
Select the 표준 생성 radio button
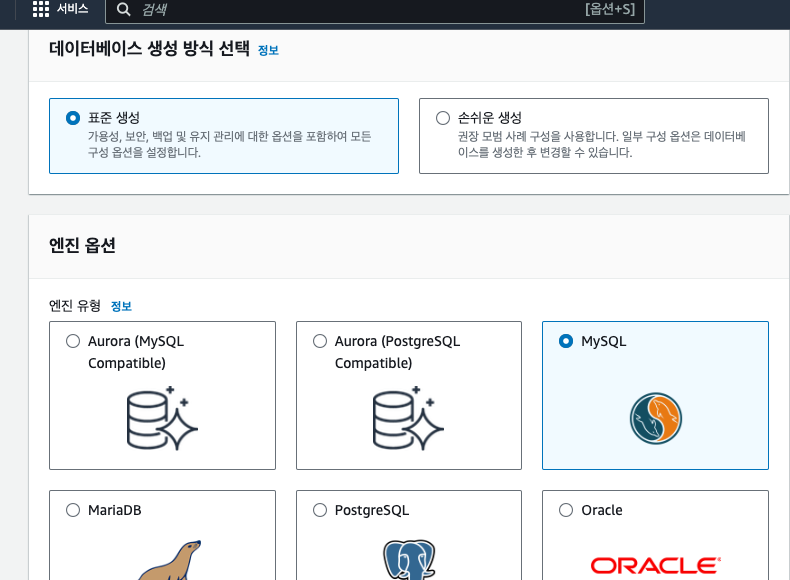point(73,118)
